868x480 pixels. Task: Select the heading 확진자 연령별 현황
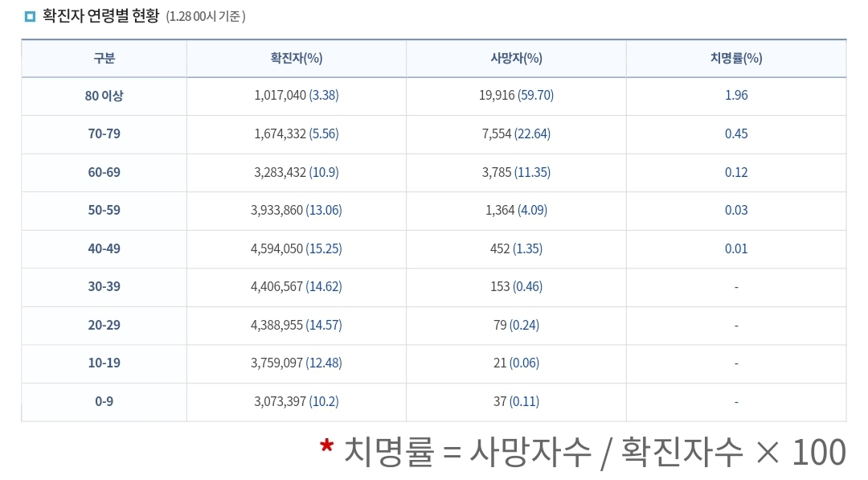[x=100, y=16]
